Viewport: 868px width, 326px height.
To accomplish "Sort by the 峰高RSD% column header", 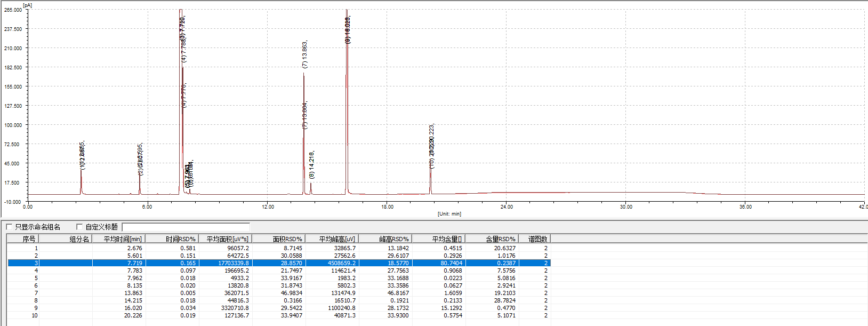I will [385, 239].
